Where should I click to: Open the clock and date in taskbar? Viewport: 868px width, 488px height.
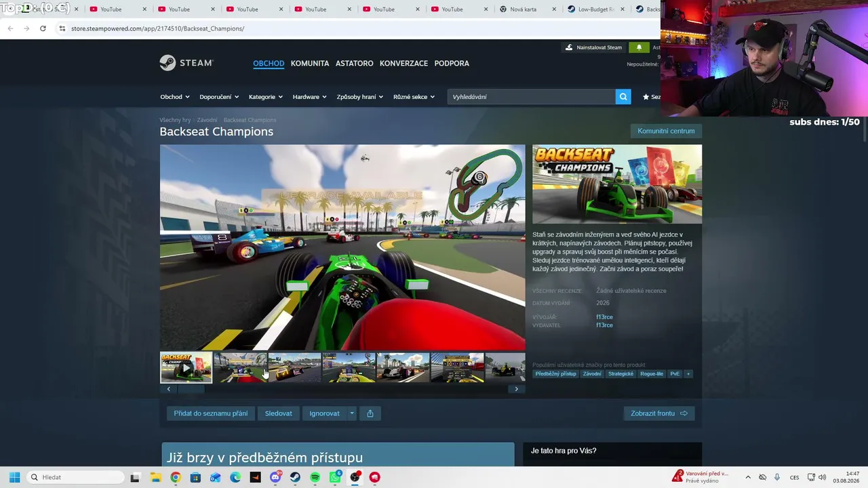point(847,477)
